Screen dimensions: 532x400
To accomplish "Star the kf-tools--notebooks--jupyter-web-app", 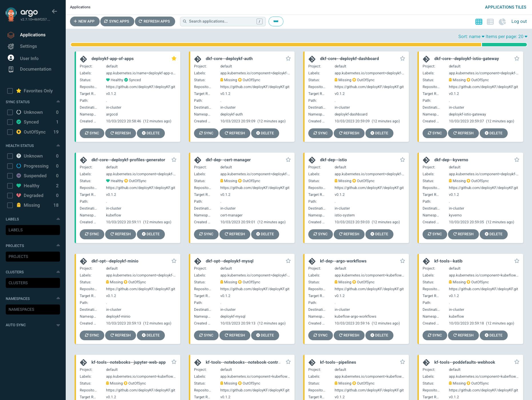I will click(x=174, y=362).
